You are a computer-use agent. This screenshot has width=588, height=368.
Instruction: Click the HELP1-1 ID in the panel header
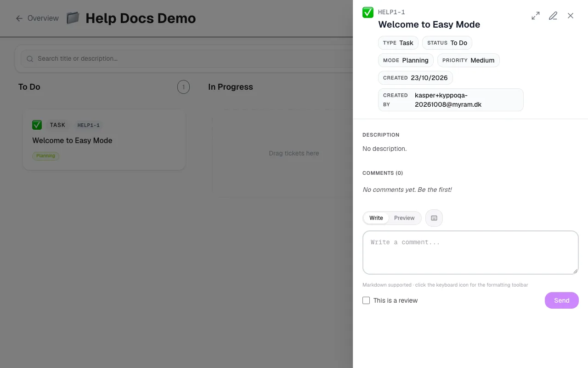[x=391, y=12]
